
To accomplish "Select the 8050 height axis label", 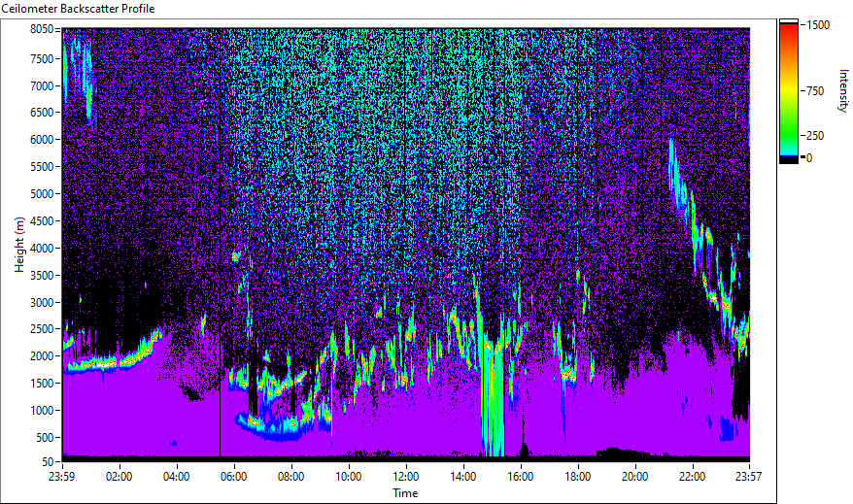I will (x=42, y=29).
